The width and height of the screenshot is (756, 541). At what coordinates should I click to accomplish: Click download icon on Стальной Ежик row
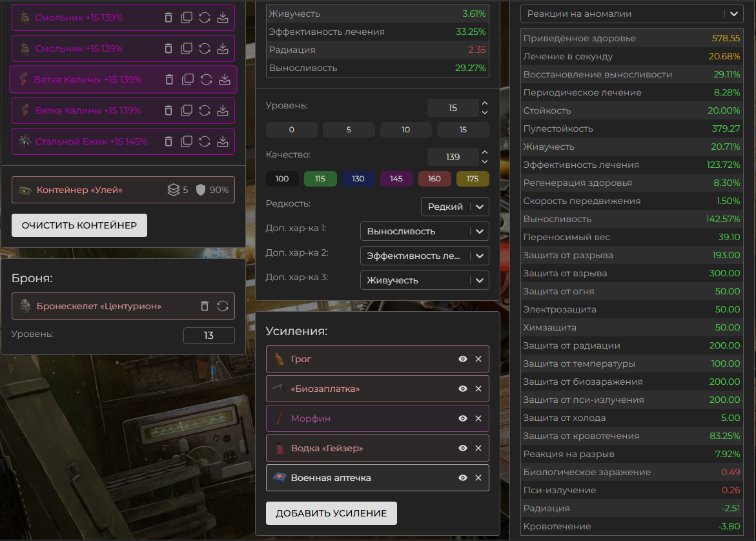(x=223, y=141)
